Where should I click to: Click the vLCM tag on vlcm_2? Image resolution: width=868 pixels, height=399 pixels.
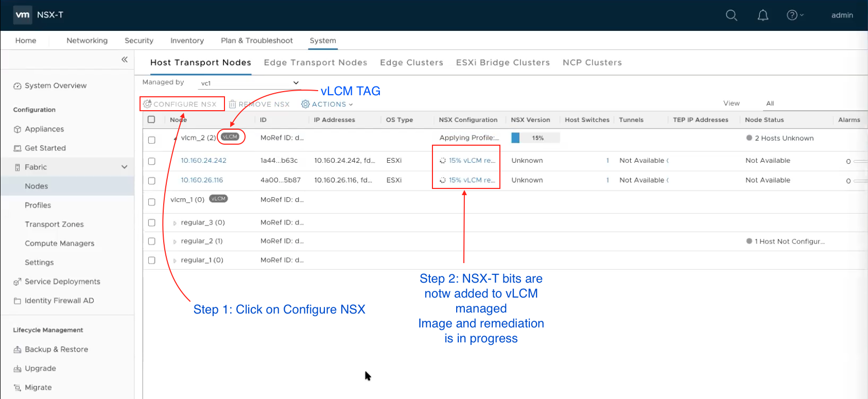[x=230, y=136]
